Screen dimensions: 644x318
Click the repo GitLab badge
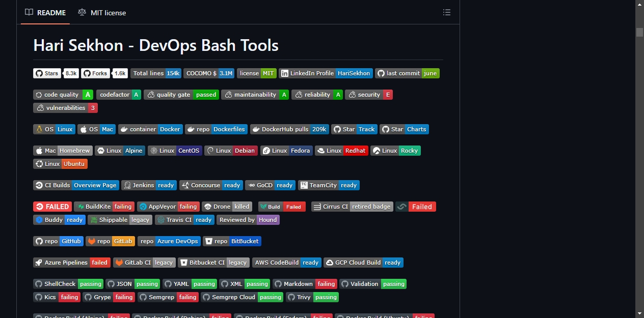(x=111, y=241)
